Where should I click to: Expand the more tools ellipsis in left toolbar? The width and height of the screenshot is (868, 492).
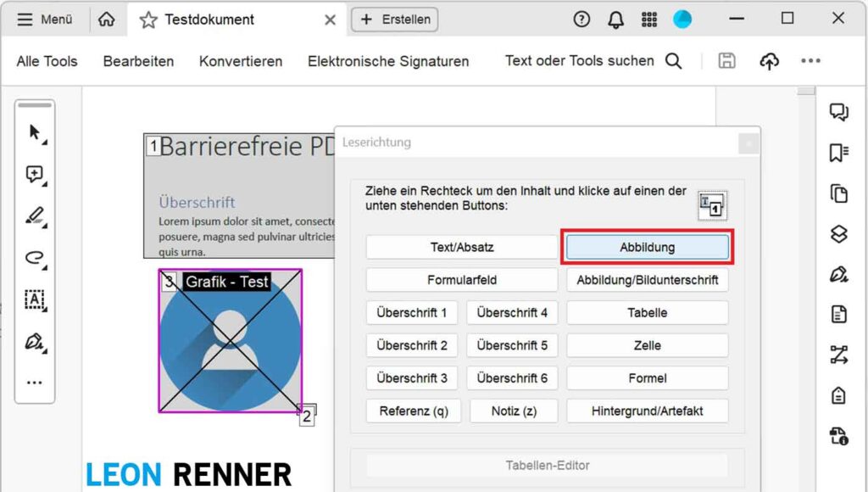pos(35,383)
